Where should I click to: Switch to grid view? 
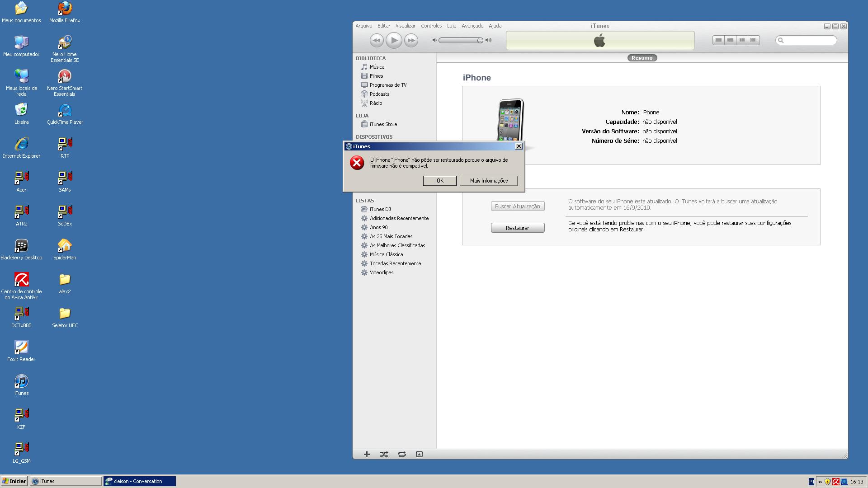pos(742,40)
